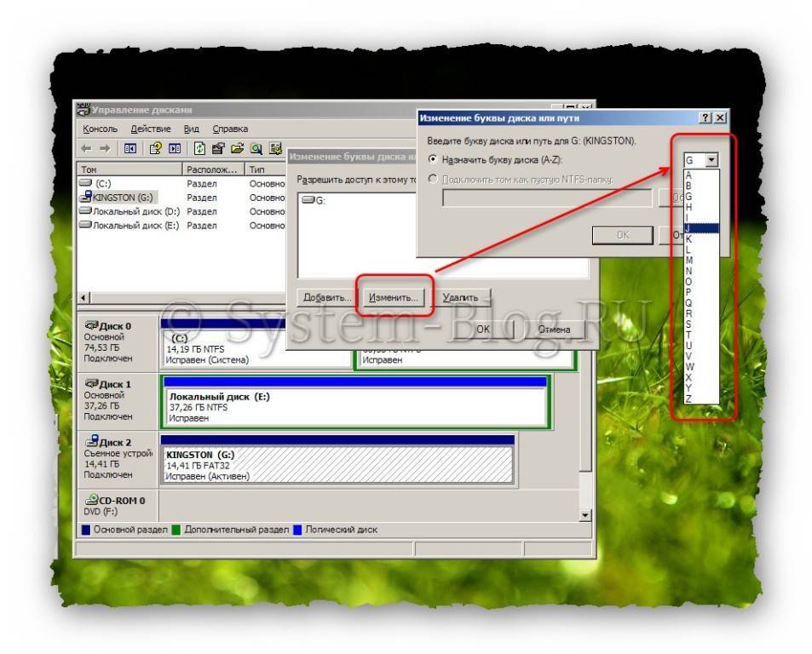Image resolution: width=812 pixels, height=654 pixels.
Task: Click the Управление дисками title bar icon
Action: 83,109
